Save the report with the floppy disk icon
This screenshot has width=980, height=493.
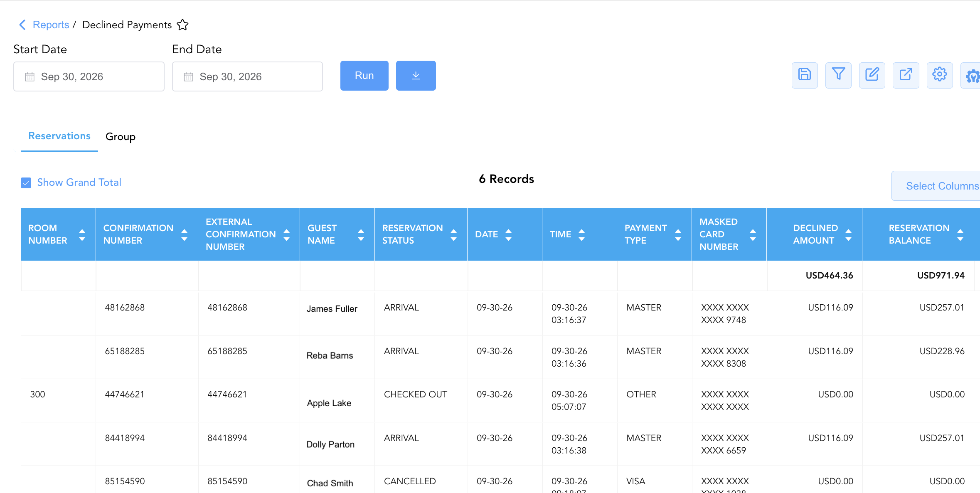(805, 75)
